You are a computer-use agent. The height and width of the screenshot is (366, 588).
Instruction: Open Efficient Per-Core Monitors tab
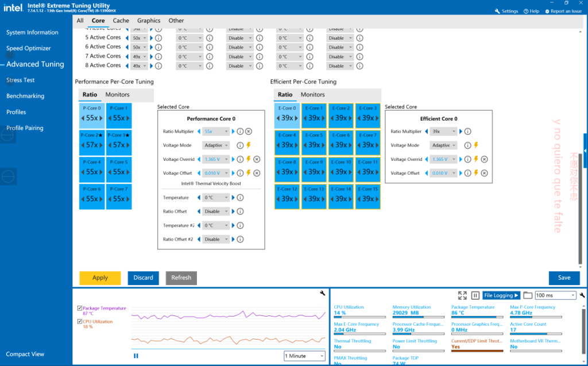coord(313,95)
